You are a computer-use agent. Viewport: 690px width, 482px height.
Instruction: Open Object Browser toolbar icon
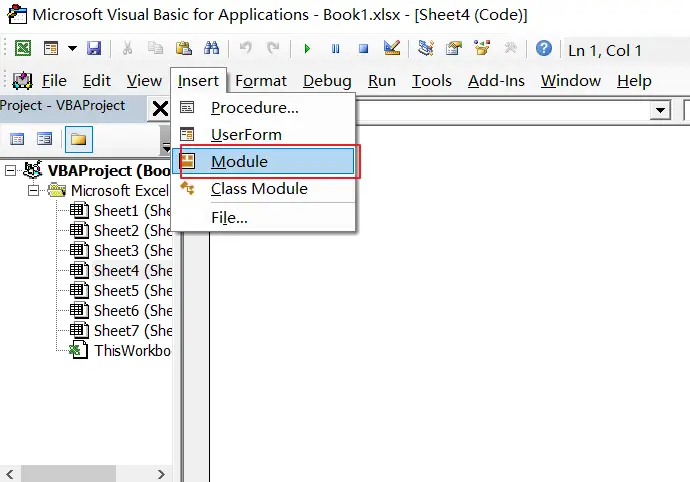(482, 48)
